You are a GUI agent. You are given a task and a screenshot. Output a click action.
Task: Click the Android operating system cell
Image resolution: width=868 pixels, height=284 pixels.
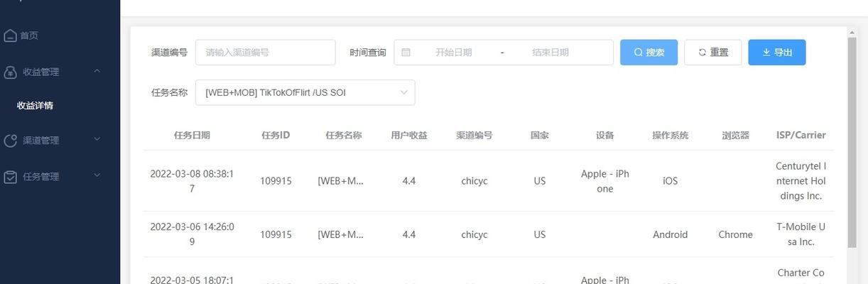[671, 234]
